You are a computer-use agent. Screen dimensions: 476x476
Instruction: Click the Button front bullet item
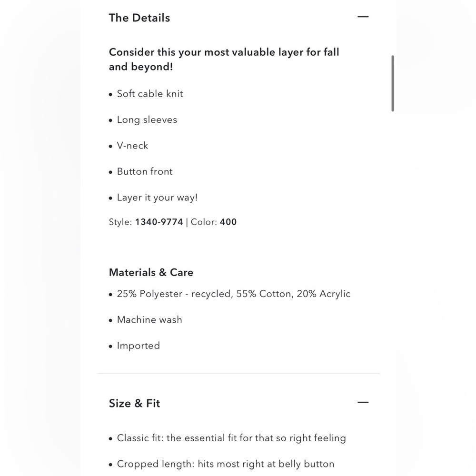[141, 171]
